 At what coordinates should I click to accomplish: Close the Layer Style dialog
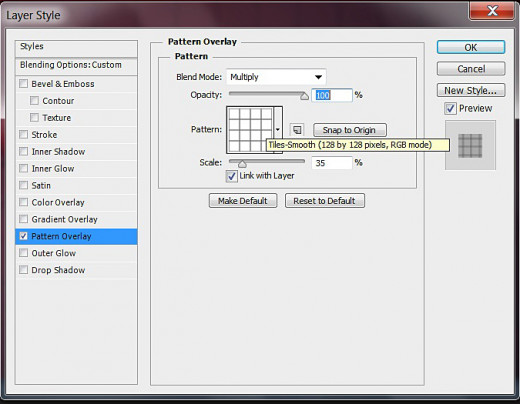[492, 11]
